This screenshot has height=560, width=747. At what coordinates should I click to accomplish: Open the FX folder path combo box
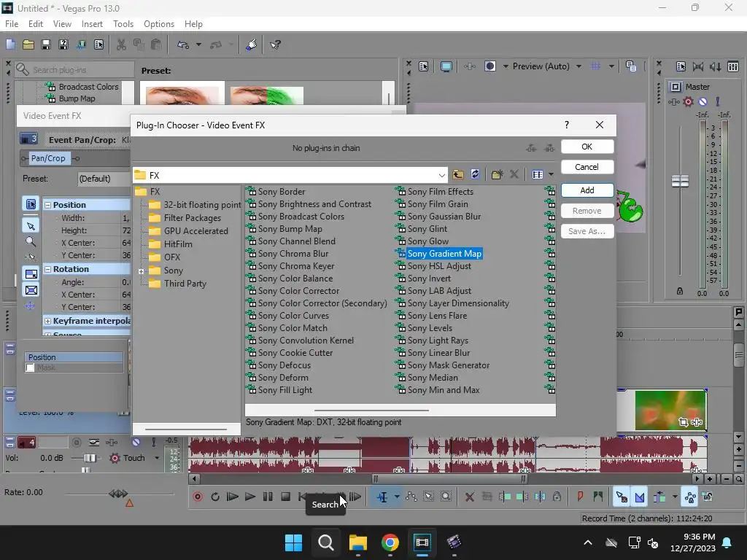pos(290,175)
